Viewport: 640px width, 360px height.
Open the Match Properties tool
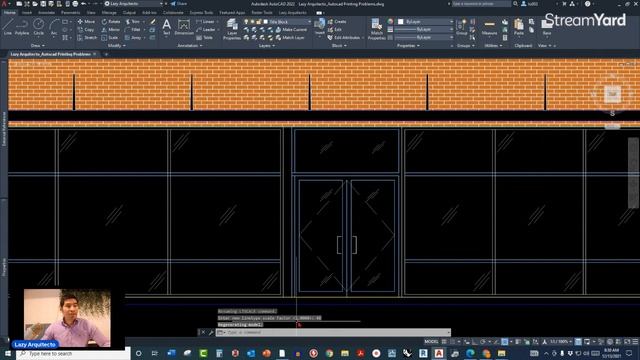[376, 29]
